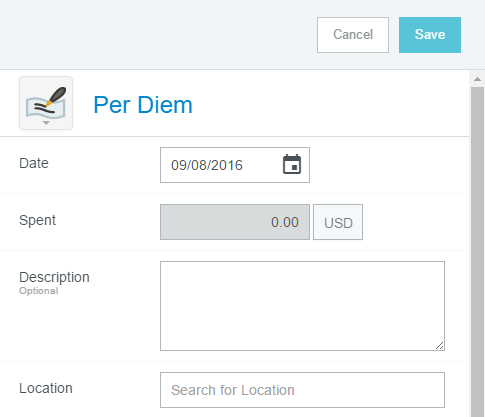Open the USD currency selector
Image resolution: width=485 pixels, height=417 pixels.
coord(338,222)
